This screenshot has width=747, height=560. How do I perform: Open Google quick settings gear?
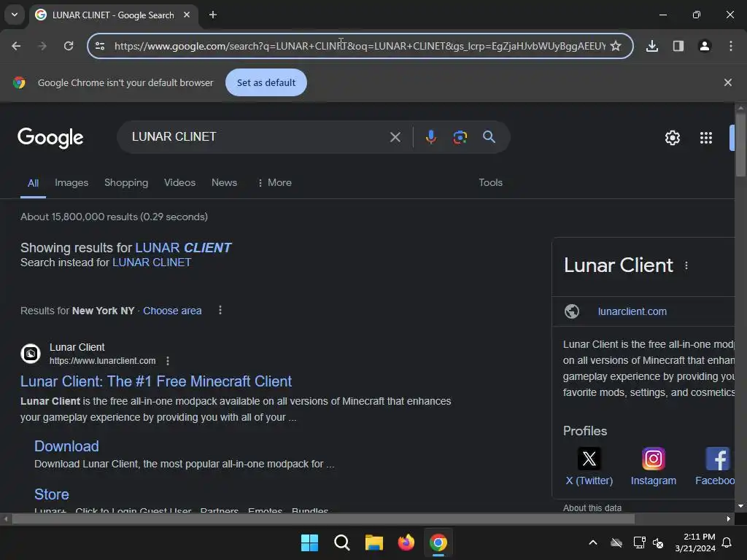coord(672,138)
